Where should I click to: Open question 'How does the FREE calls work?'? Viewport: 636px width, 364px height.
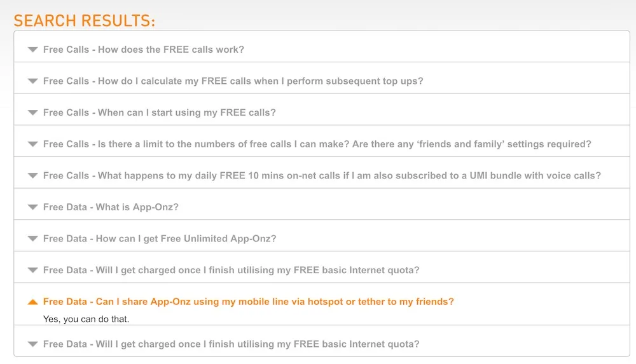pyautogui.click(x=144, y=50)
